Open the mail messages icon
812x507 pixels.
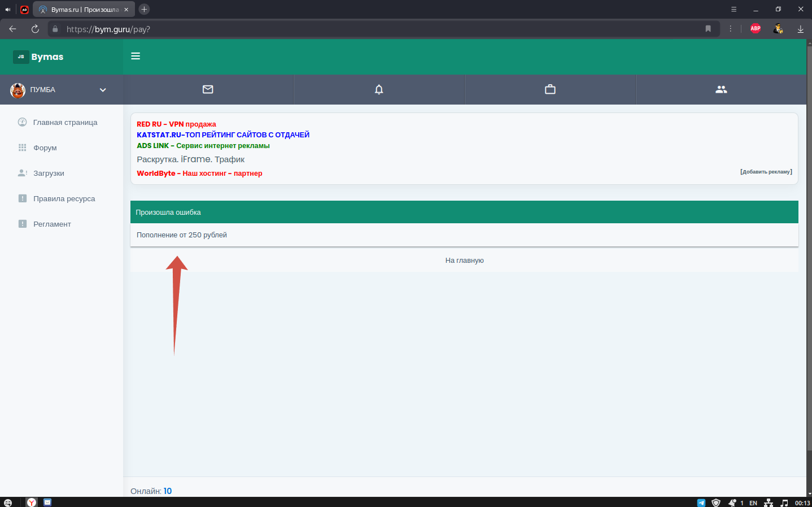[208, 89]
